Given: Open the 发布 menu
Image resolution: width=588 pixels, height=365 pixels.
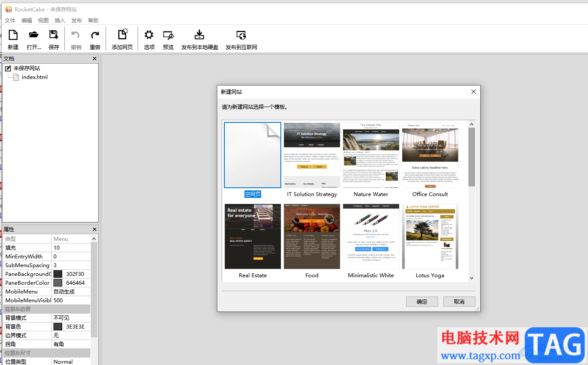Looking at the screenshot, I should point(77,20).
